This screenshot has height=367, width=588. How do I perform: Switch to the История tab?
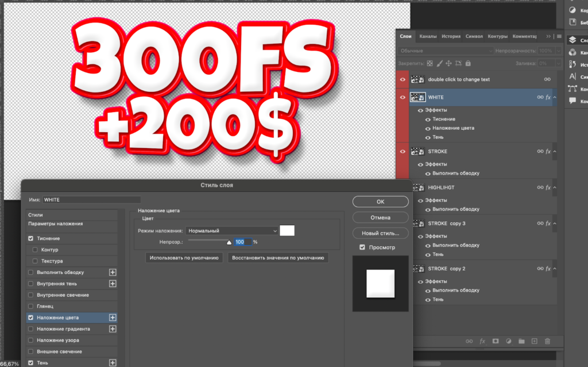pos(451,36)
